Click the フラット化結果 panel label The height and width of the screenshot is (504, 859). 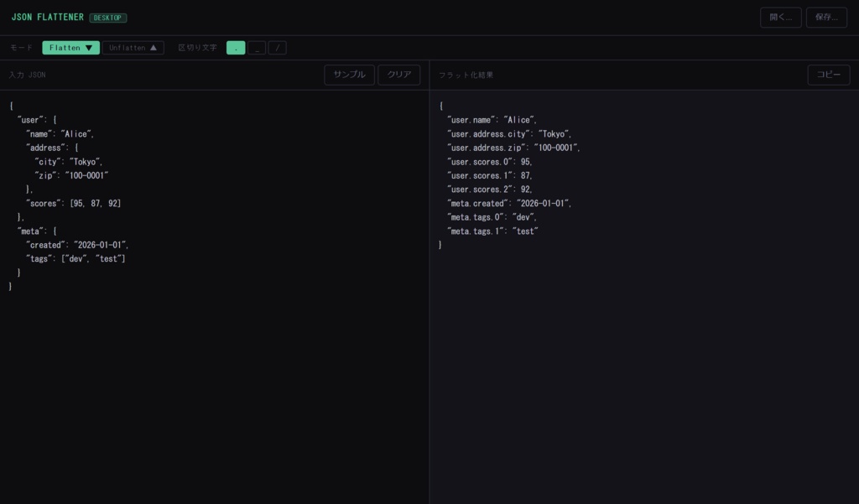(466, 75)
